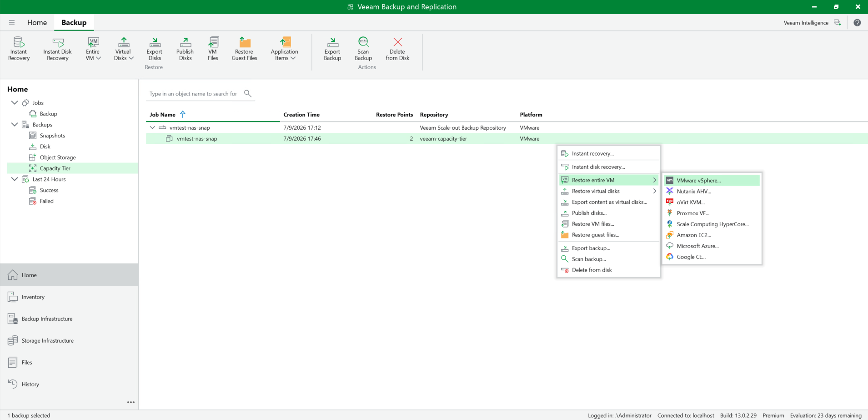Screen dimensions: 868x420
Task: Collapse the Jobs tree node
Action: pos(15,102)
